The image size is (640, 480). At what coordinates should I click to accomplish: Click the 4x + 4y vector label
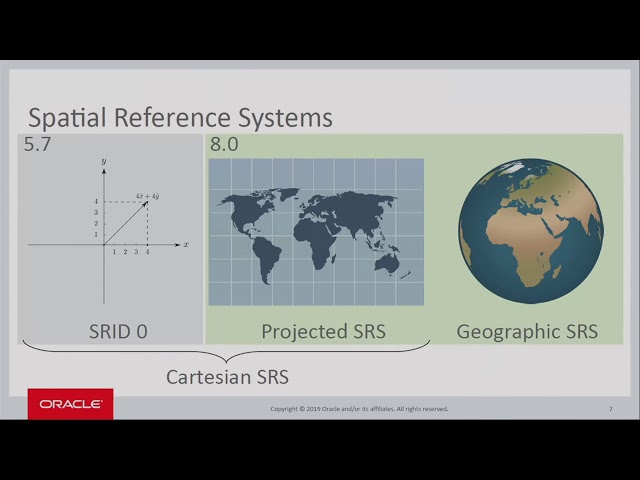pos(147,196)
